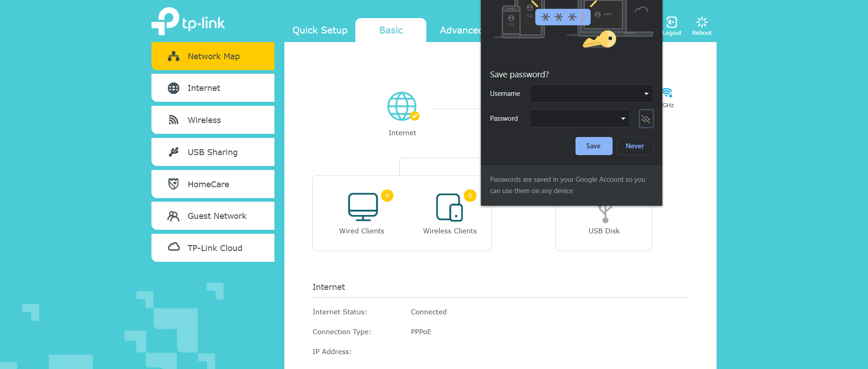Image resolution: width=868 pixels, height=369 pixels.
Task: Click the Network Map sidebar icon
Action: coord(174,56)
